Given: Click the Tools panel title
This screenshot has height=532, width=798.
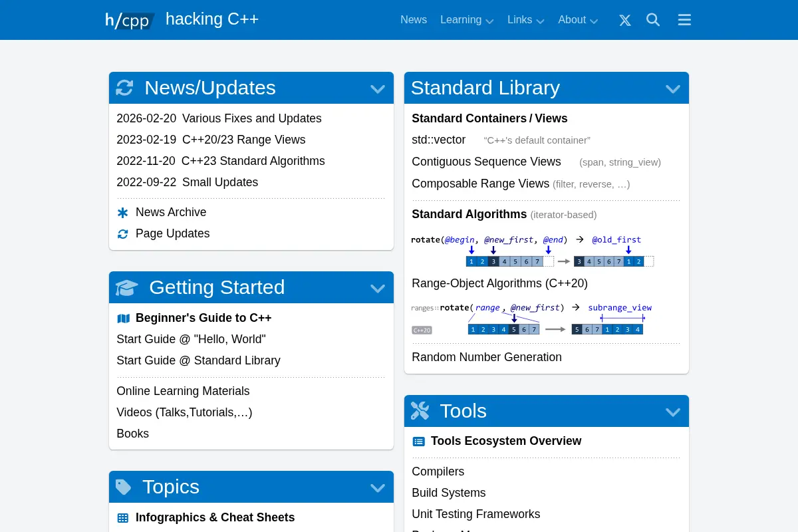Looking at the screenshot, I should click(463, 411).
